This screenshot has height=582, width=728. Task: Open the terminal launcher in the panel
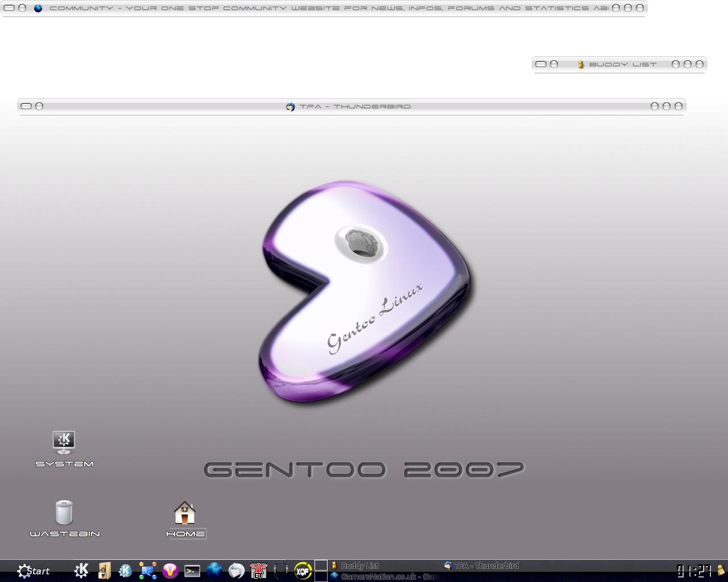[192, 571]
